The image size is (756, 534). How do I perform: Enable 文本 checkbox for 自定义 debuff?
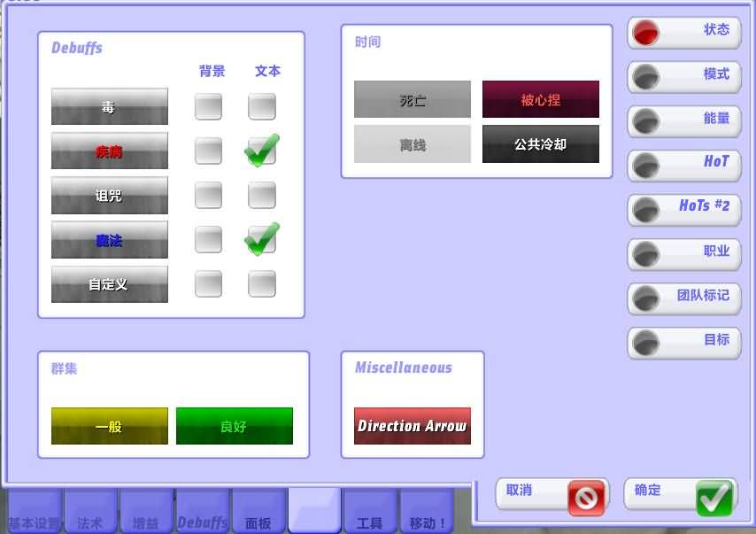[x=262, y=284]
